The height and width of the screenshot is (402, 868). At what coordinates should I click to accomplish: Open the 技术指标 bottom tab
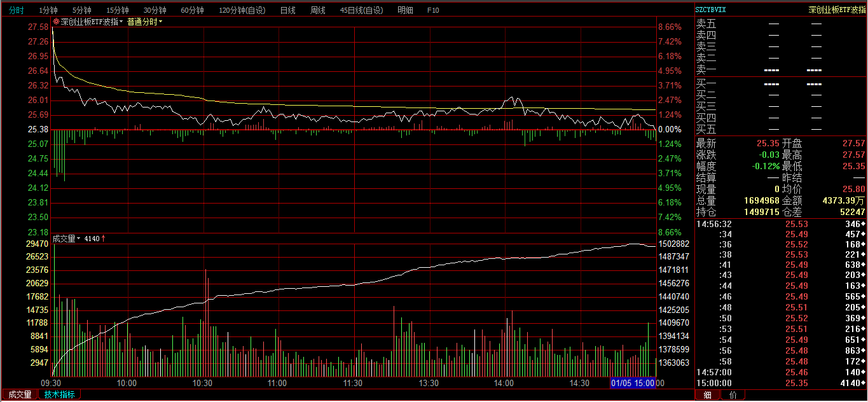pos(60,394)
